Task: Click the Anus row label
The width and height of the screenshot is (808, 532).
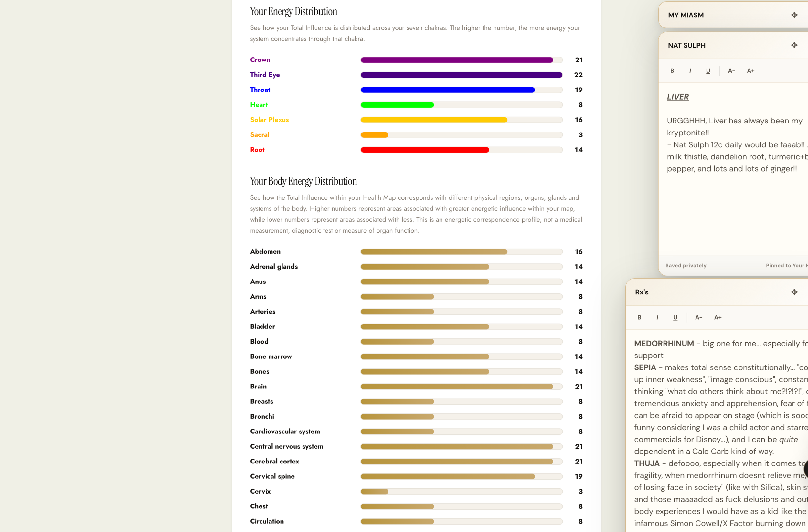Action: (x=258, y=282)
